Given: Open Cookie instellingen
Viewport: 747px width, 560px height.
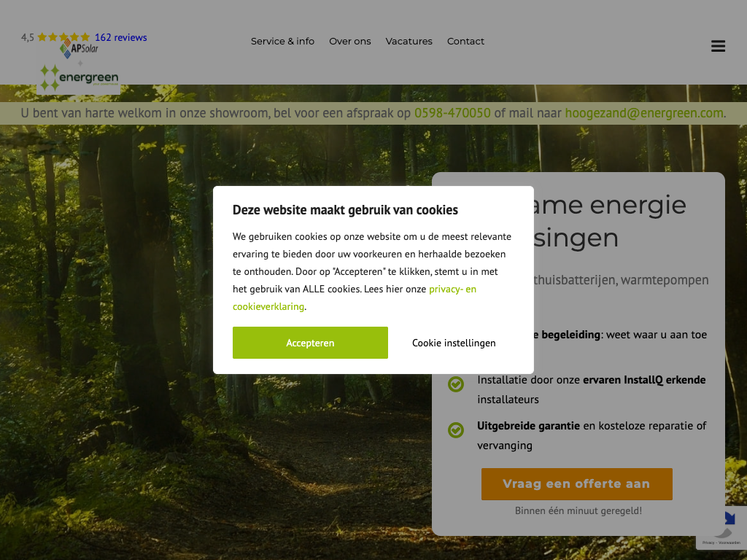Looking at the screenshot, I should pyautogui.click(x=454, y=343).
